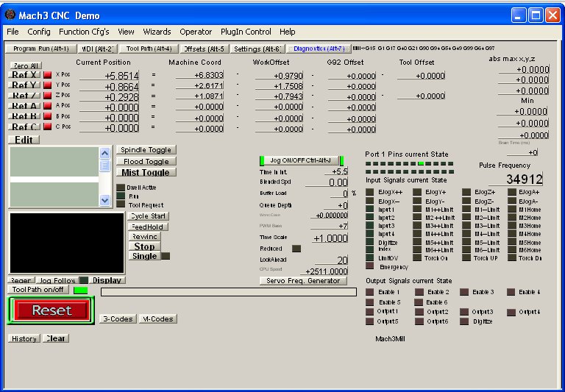Click the LimitOV input LED

370,257
